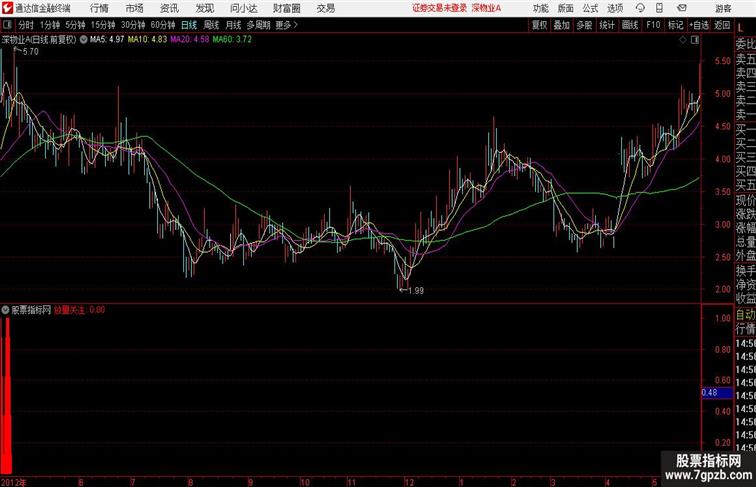This screenshot has width=756, height=487.
Task: Click the 自动 label on right panel
Action: [745, 315]
